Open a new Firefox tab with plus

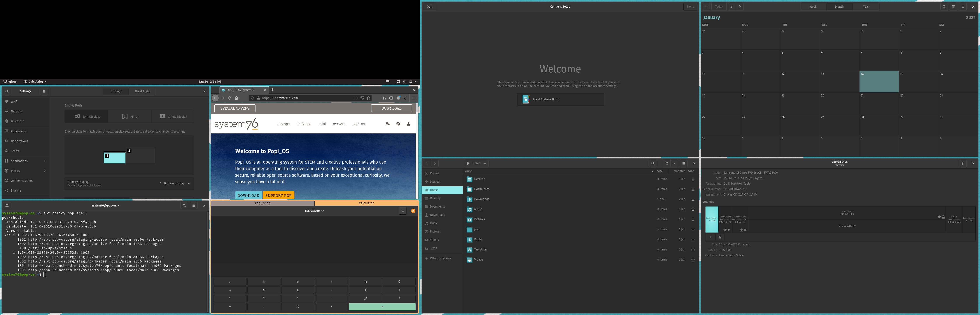(272, 90)
